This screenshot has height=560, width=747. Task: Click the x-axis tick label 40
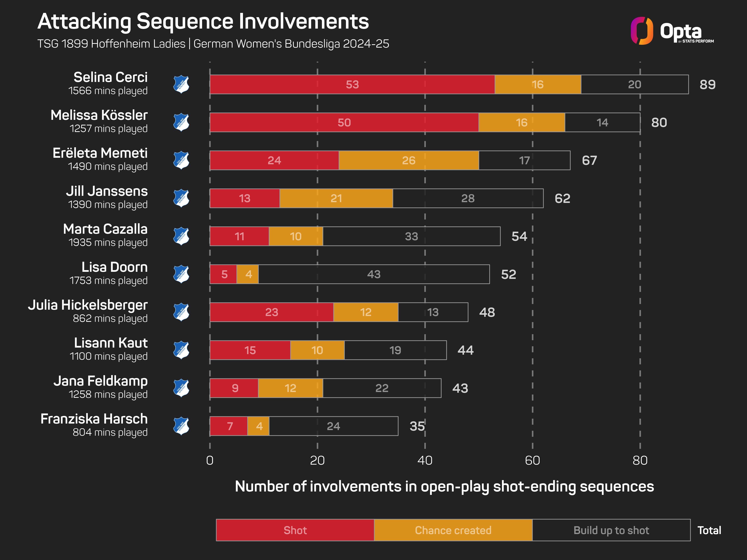425,461
